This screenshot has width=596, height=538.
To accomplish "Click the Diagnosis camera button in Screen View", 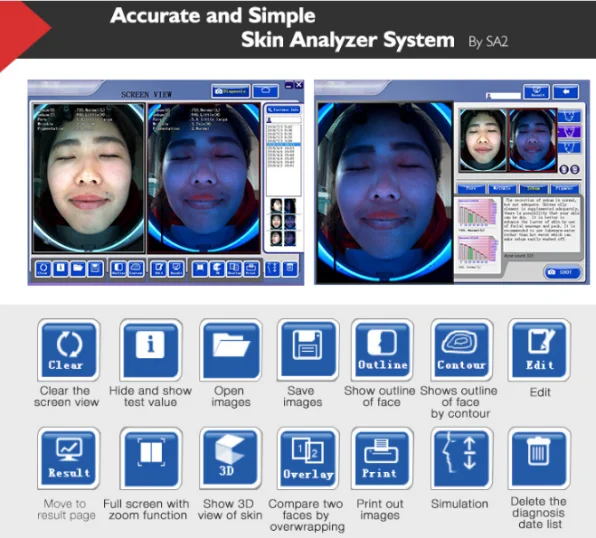I will pos(231,91).
